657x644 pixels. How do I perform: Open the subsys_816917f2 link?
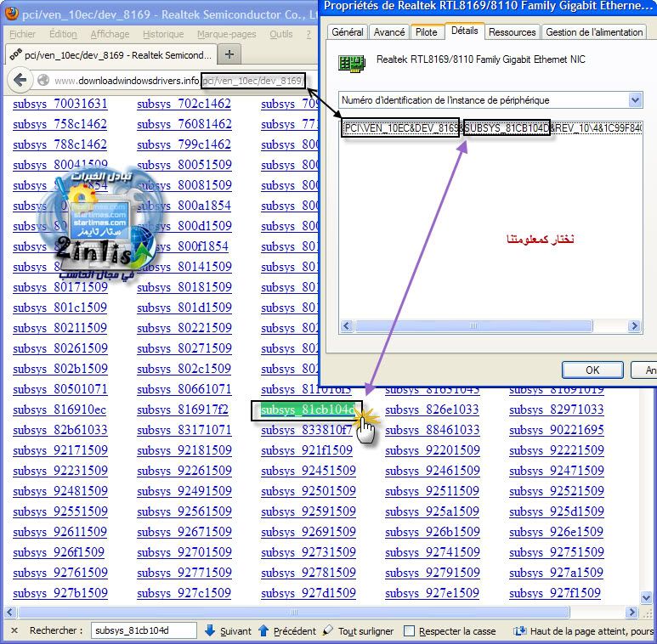tap(183, 410)
